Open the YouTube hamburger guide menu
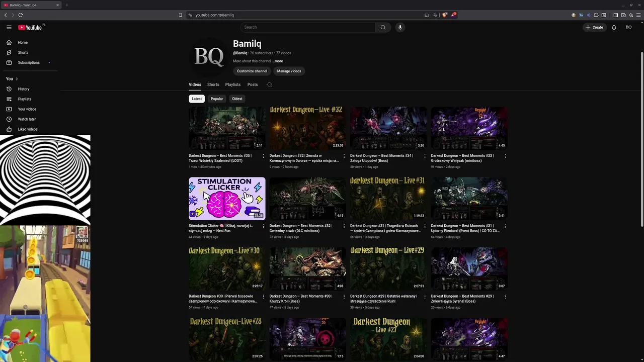 [9, 27]
